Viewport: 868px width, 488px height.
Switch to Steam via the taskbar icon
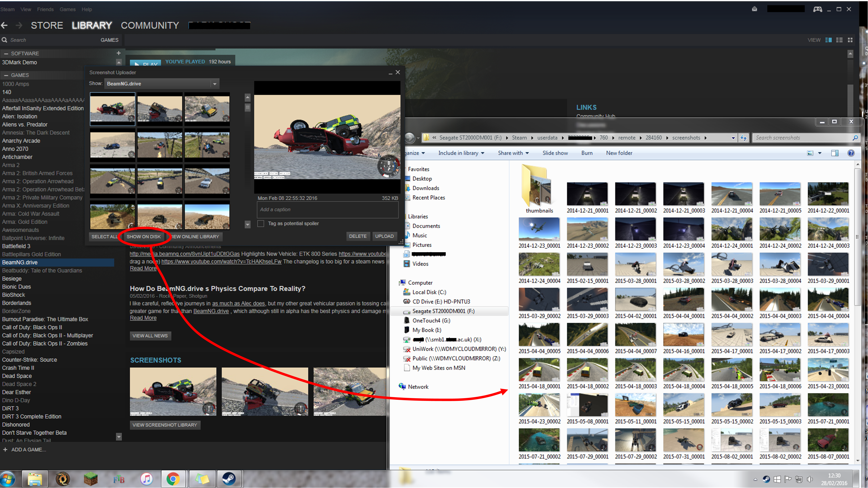pyautogui.click(x=229, y=479)
